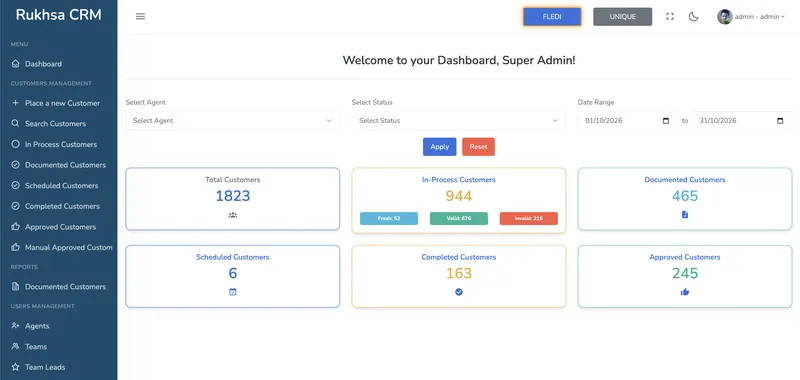Click the UNIQUE button
The width and height of the screenshot is (800, 380).
tap(622, 17)
